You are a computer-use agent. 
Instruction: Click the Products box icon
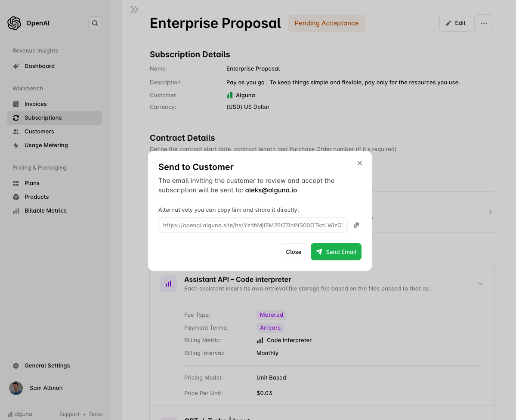pyautogui.click(x=16, y=197)
